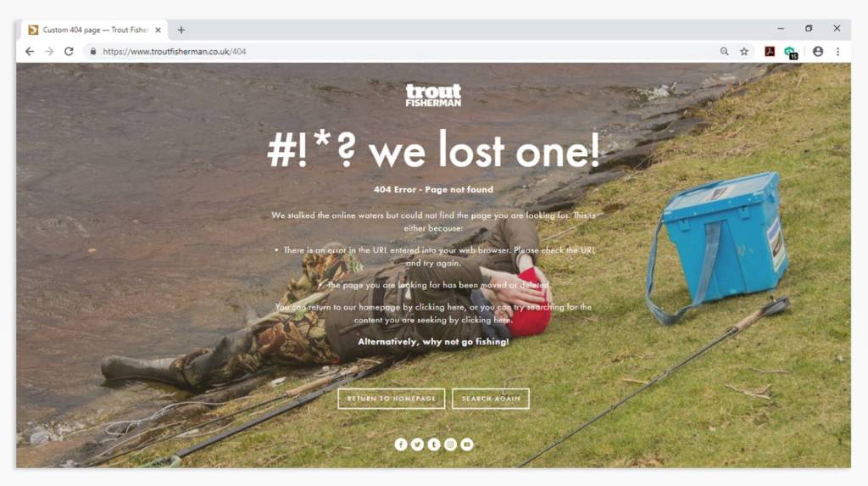Click the Trout Fisherman logo

pyautogui.click(x=433, y=95)
